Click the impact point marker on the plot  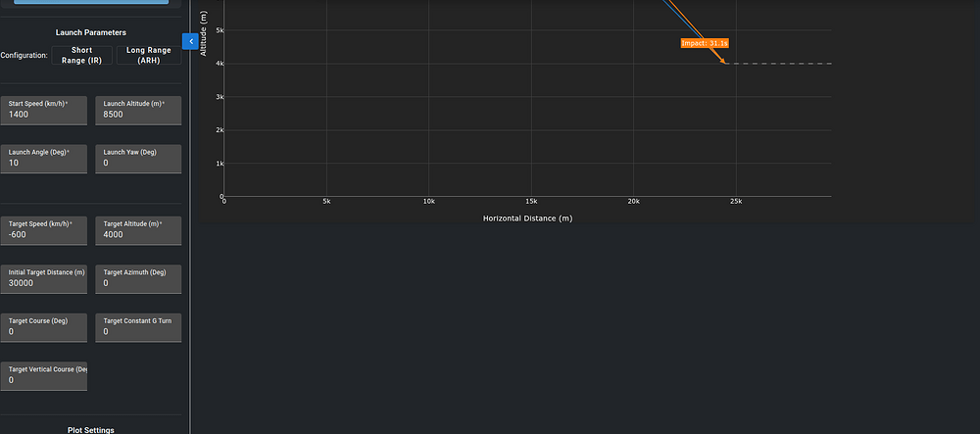tap(724, 64)
